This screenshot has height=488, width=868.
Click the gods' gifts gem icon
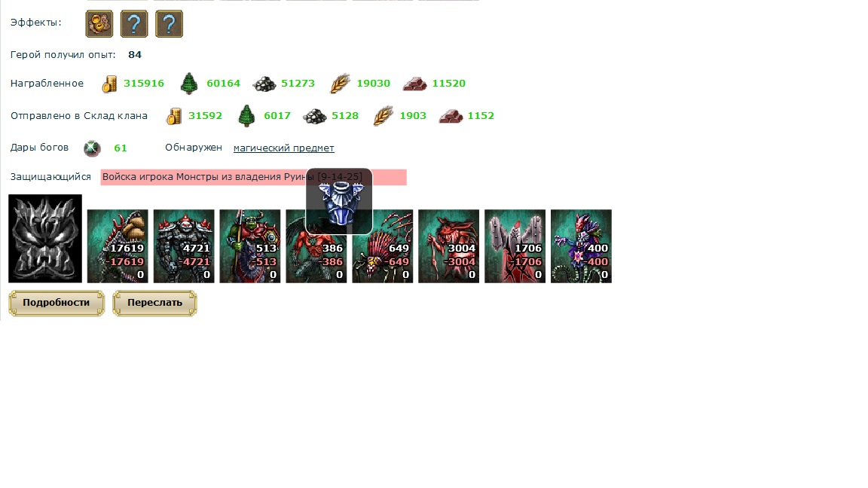click(x=92, y=148)
